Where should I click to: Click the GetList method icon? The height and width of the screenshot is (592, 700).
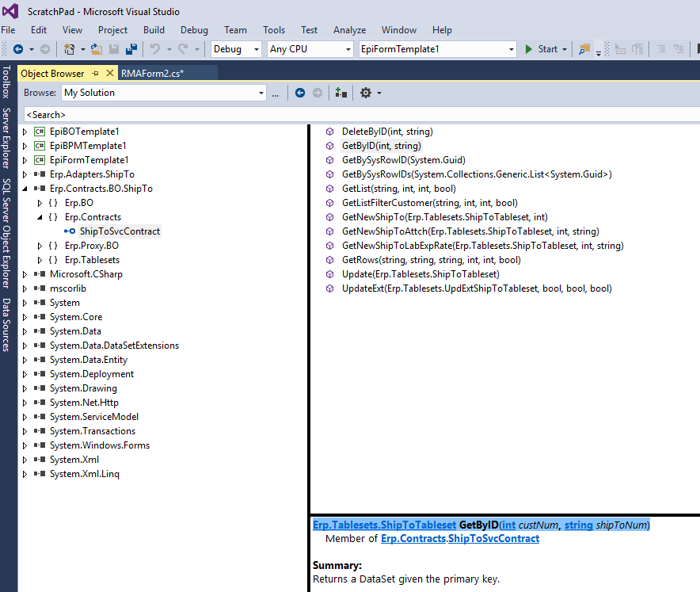tap(329, 189)
